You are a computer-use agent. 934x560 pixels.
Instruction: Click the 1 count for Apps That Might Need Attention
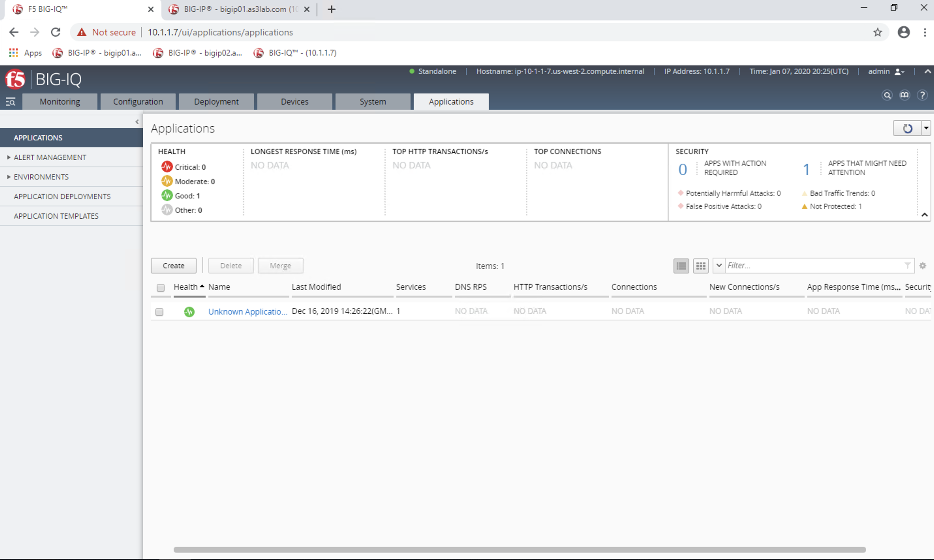[x=806, y=169]
